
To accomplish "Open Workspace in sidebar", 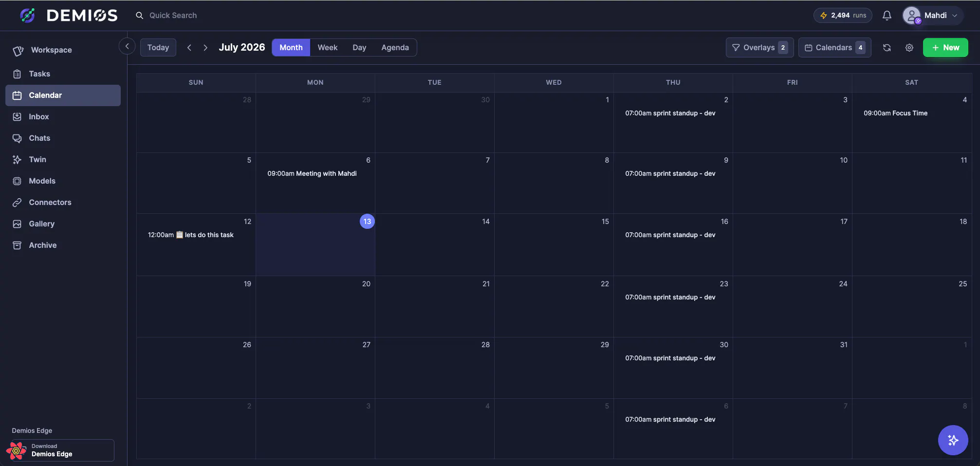I will pos(63,50).
